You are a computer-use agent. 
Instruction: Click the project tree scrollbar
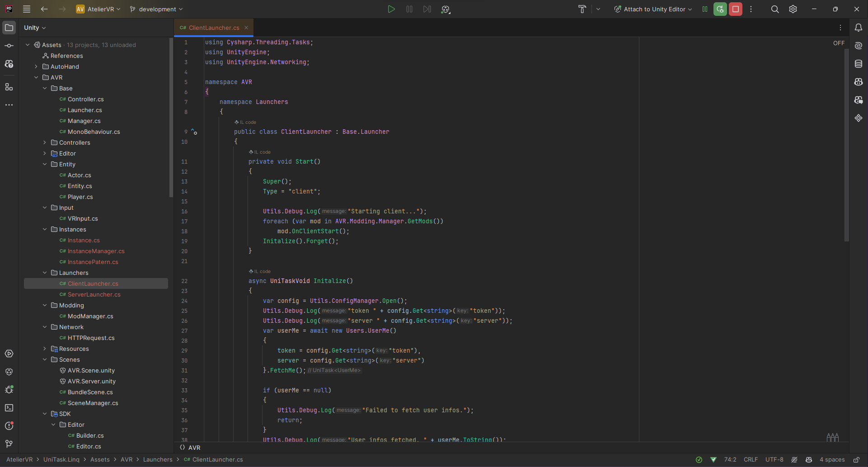[171, 118]
